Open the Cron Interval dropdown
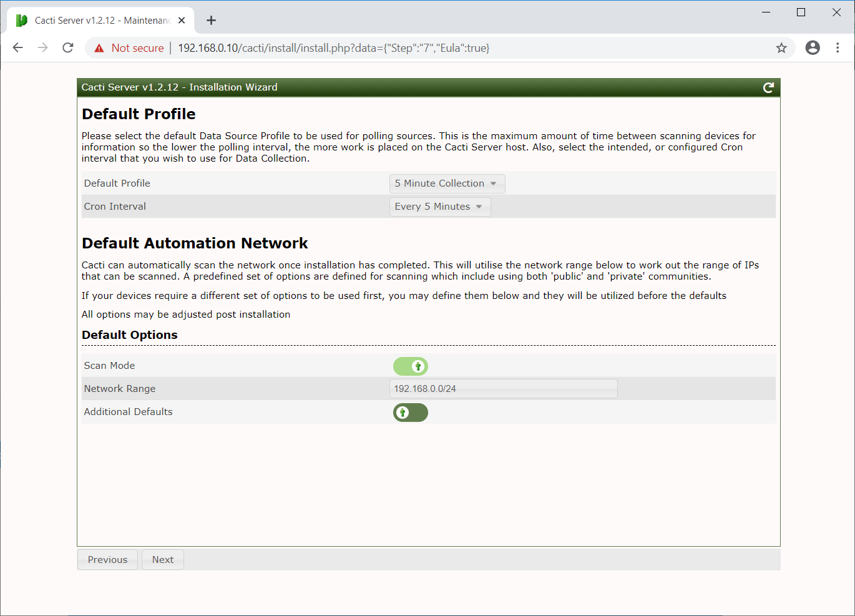Image resolution: width=855 pixels, height=616 pixels. (x=440, y=207)
